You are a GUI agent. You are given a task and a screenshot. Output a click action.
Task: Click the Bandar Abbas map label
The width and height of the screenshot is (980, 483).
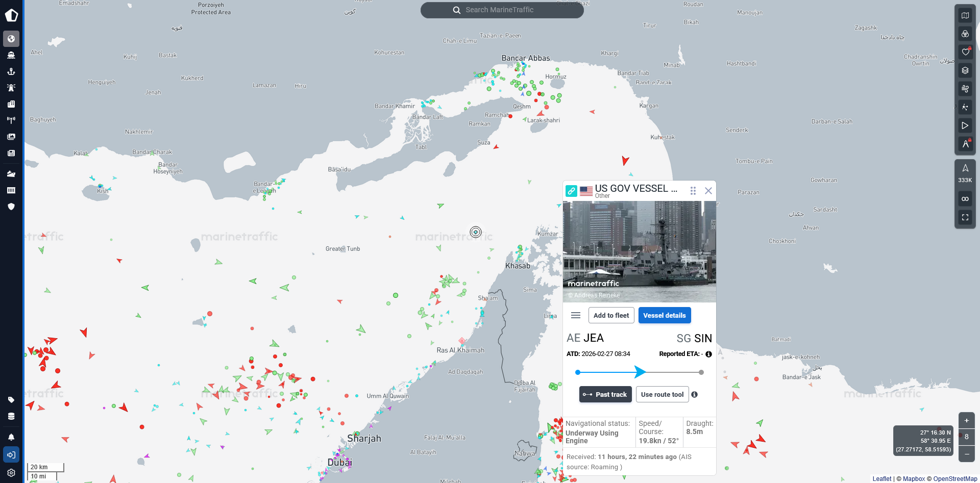(526, 58)
